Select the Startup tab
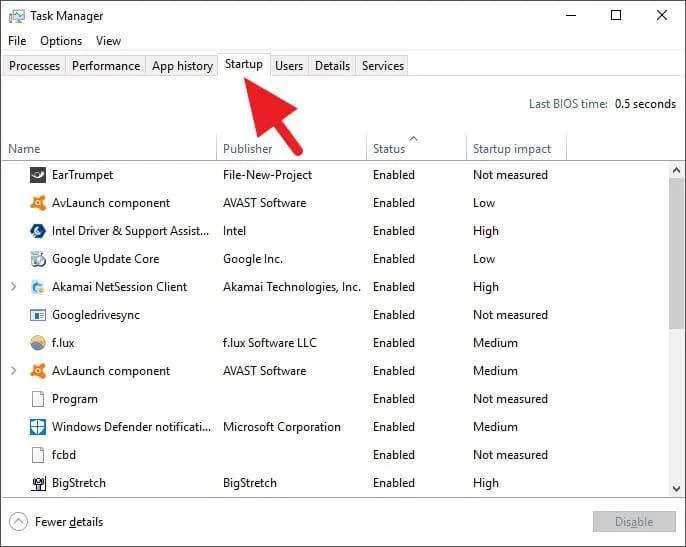 pyautogui.click(x=244, y=64)
